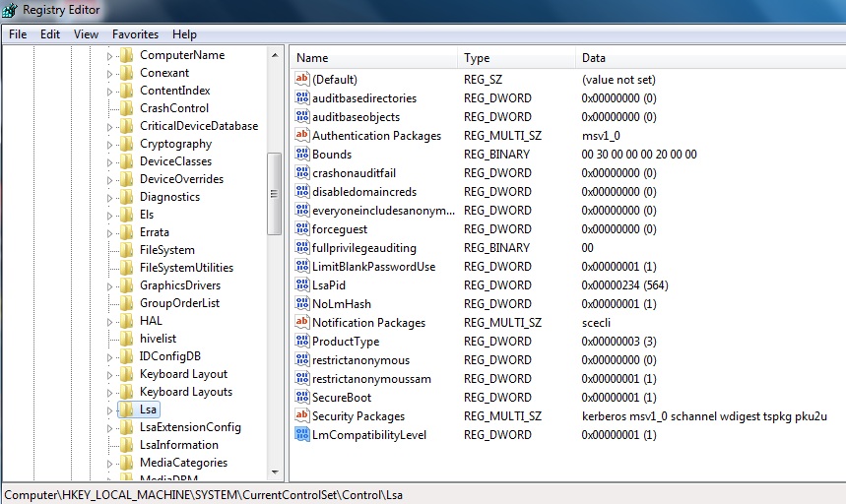
Task: Click the everyoneincludesanonymous DWORD icon
Action: point(302,210)
